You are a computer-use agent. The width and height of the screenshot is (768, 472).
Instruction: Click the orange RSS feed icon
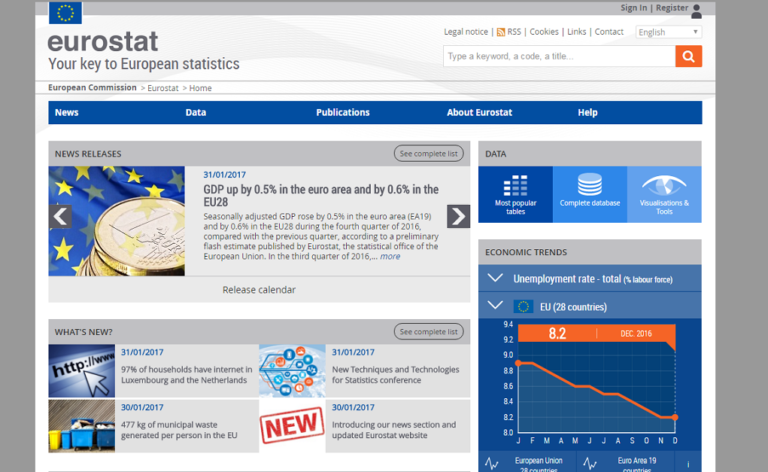click(501, 32)
